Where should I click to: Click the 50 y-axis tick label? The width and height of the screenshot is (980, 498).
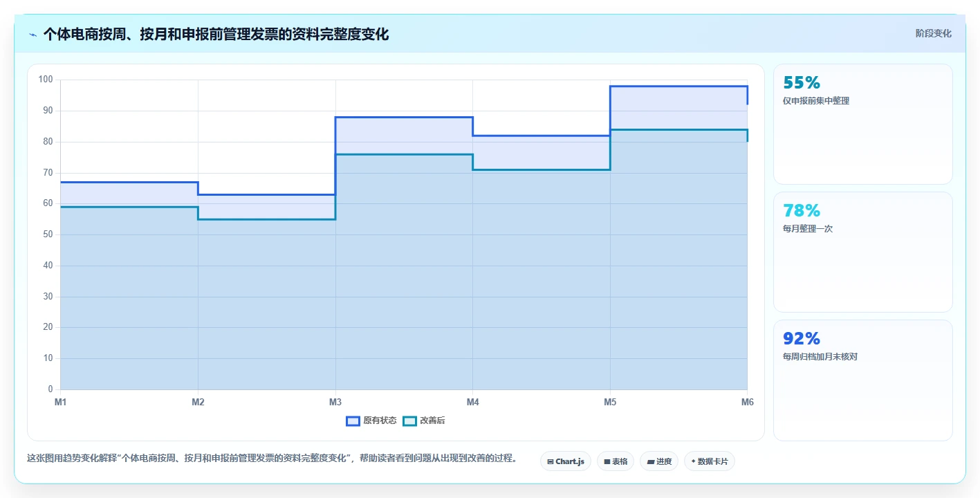point(48,234)
